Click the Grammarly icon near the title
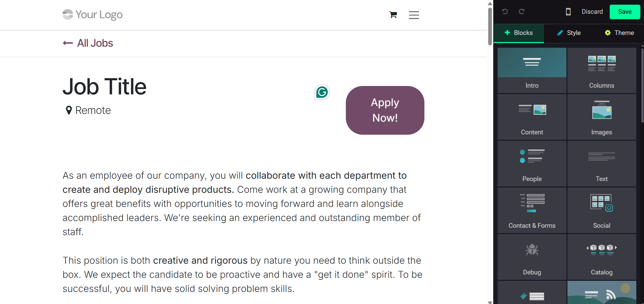Image resolution: width=644 pixels, height=304 pixels. (x=322, y=92)
